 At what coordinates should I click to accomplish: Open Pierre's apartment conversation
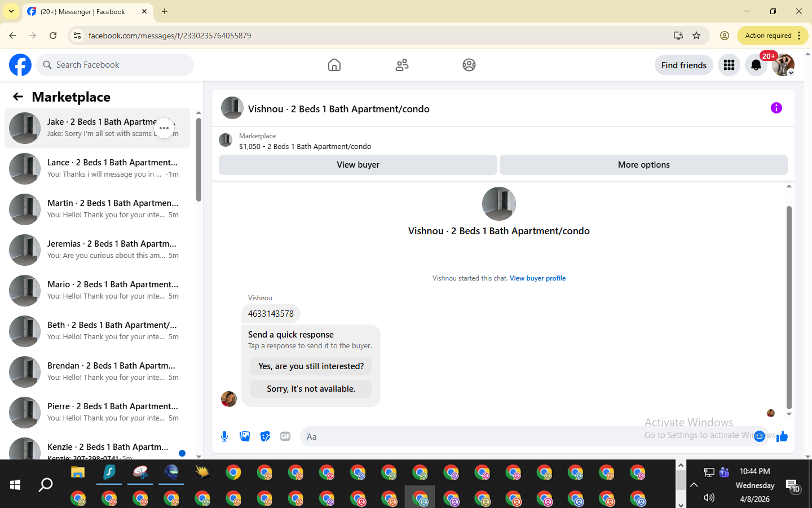click(x=97, y=413)
